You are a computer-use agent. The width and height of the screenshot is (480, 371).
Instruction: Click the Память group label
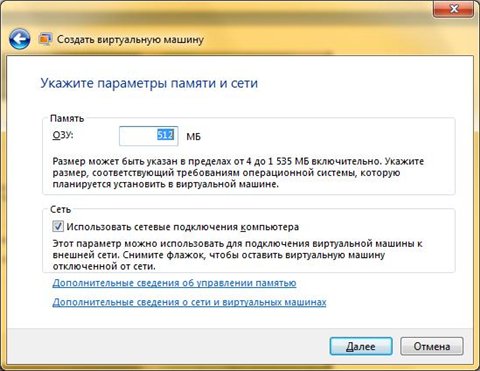coord(67,118)
